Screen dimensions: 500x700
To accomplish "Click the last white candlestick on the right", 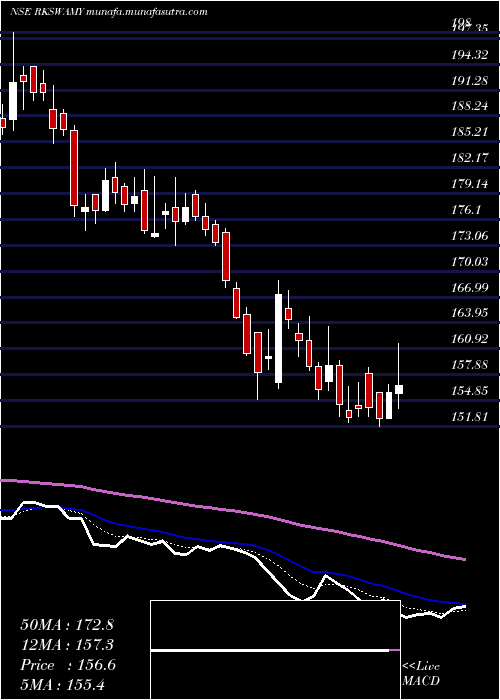I will click(399, 389).
